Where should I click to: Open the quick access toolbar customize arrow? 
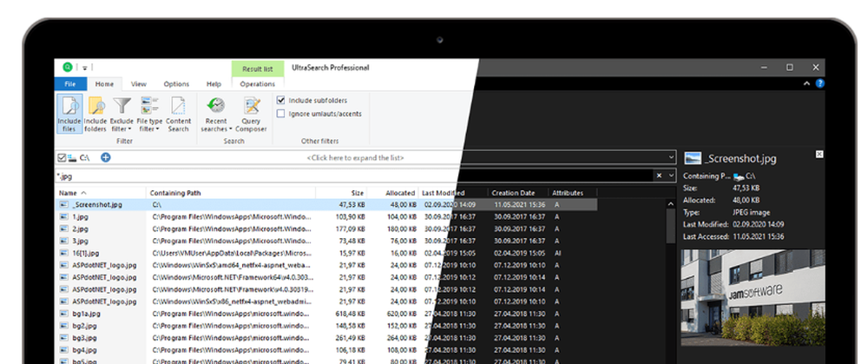(x=85, y=68)
